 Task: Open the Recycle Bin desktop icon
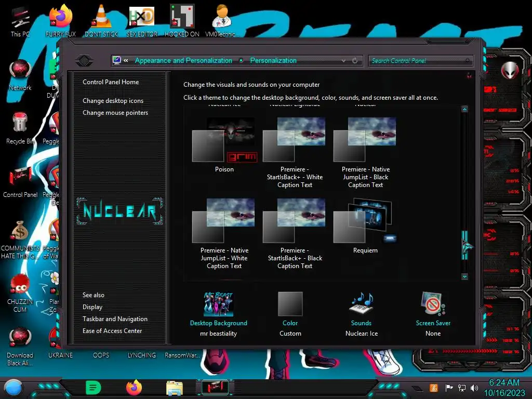[20, 128]
